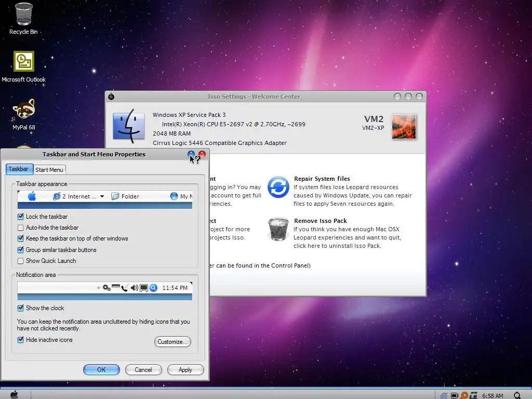Click the Remove Isso Pack heading
Viewport: 532px width, 399px height.
tap(320, 221)
